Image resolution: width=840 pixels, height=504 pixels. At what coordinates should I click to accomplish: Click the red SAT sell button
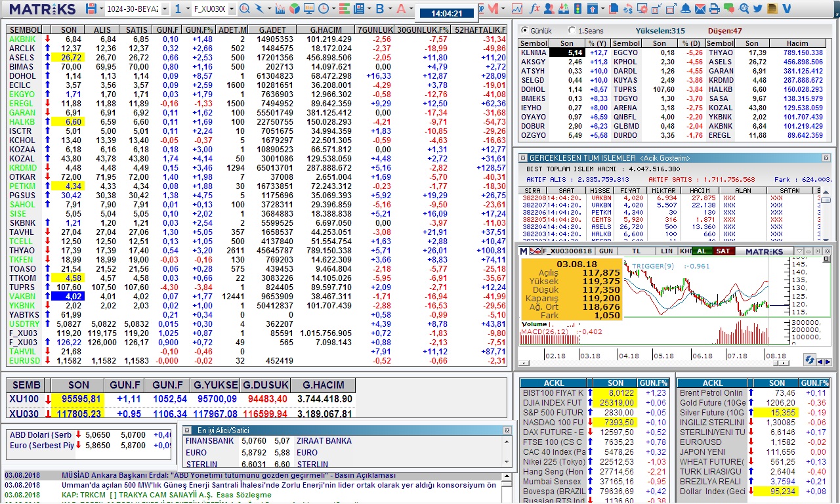point(723,251)
